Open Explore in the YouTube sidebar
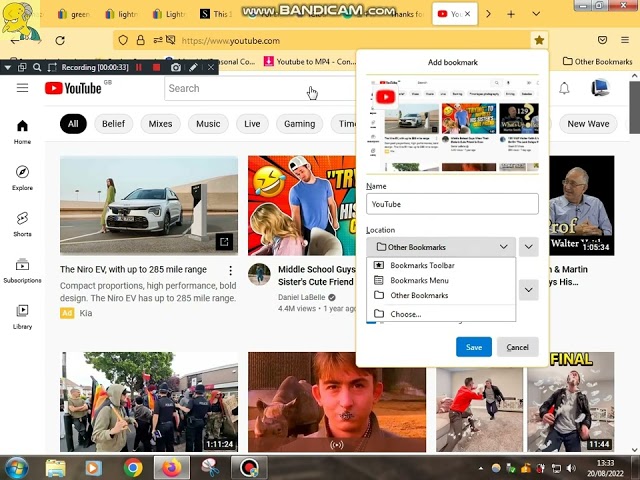 coord(22,178)
